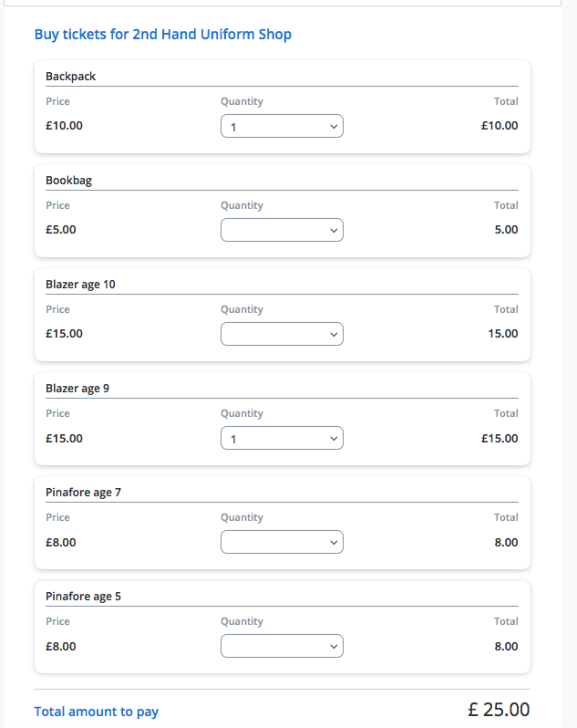Click the Pinafore age 7 unit price £8.00

point(61,542)
